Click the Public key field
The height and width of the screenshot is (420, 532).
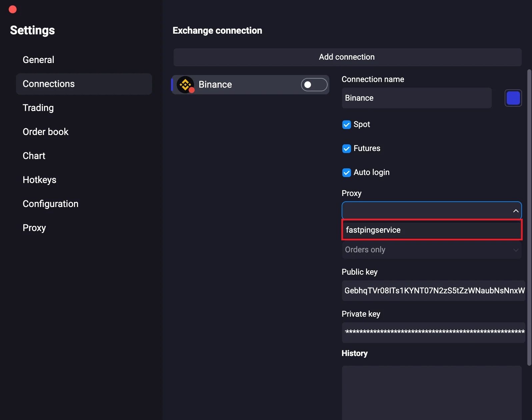(433, 291)
